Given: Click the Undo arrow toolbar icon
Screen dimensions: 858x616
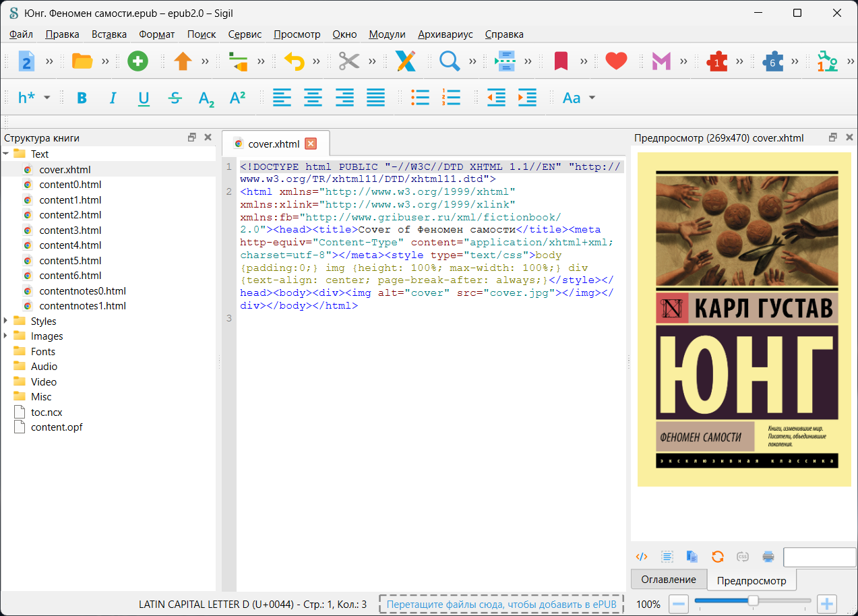Looking at the screenshot, I should coord(294,61).
